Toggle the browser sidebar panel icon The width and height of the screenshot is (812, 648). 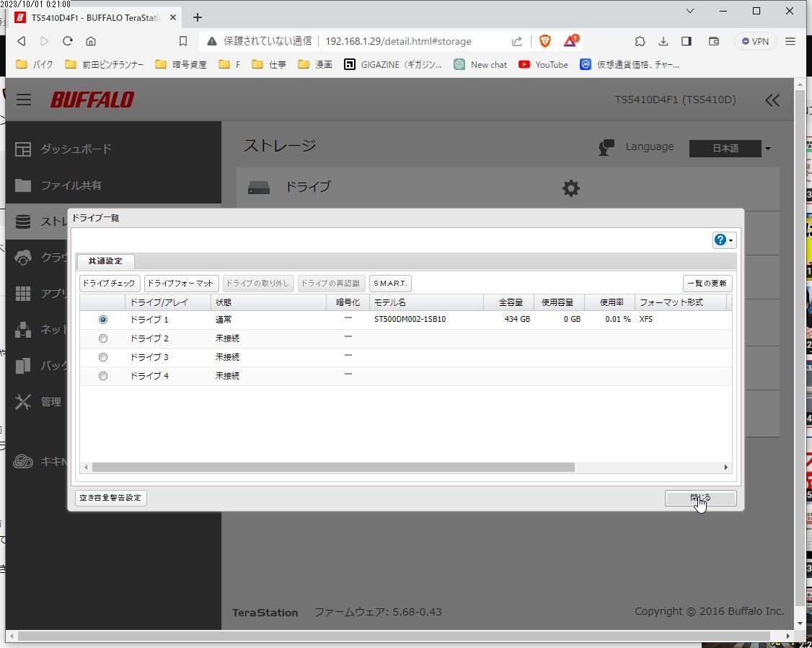point(687,41)
